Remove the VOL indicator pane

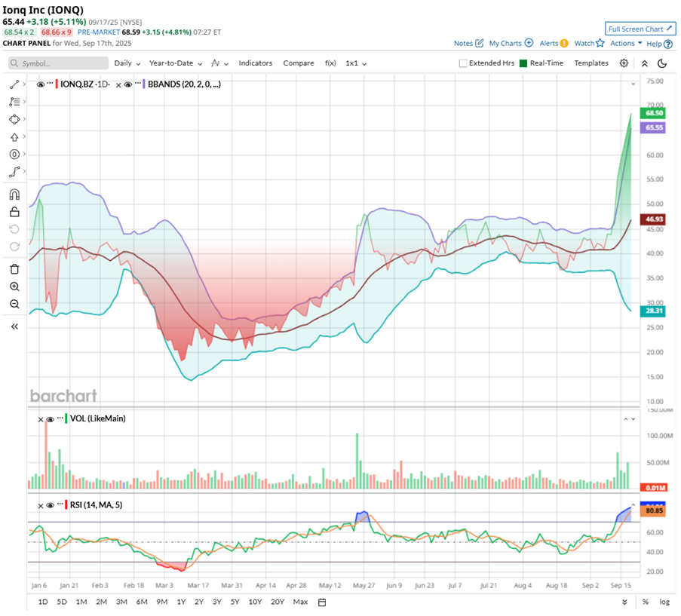pos(41,419)
